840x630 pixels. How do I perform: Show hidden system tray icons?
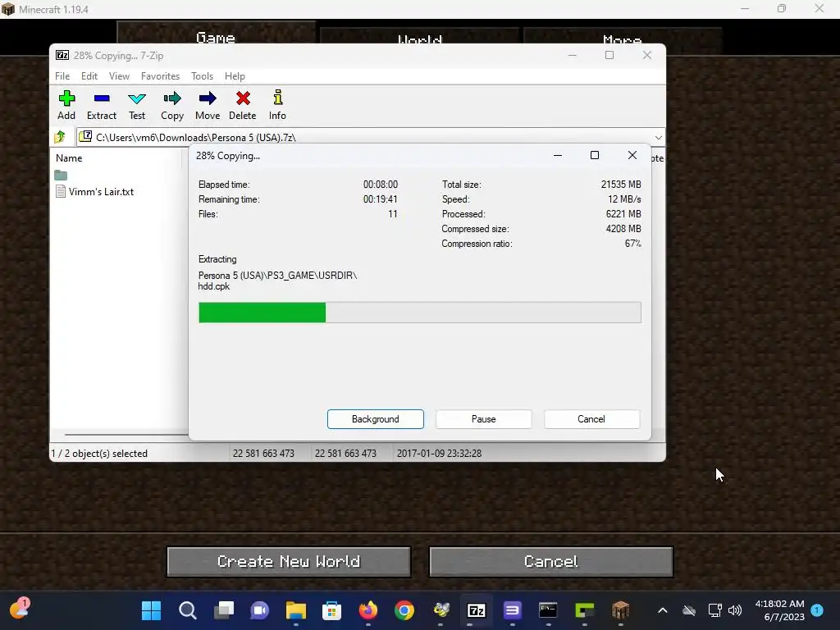click(x=663, y=610)
